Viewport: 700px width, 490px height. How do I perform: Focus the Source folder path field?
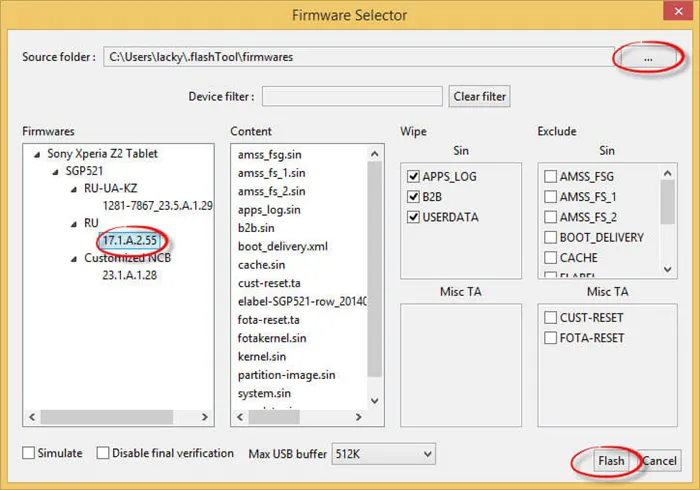(x=359, y=57)
